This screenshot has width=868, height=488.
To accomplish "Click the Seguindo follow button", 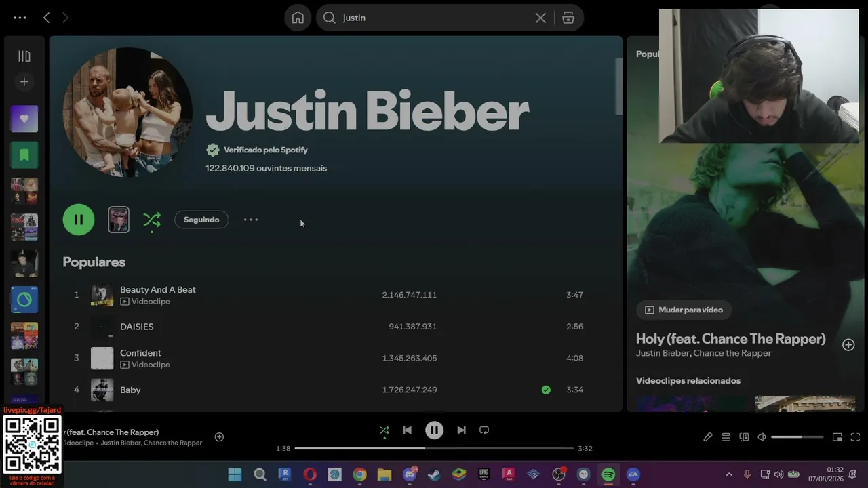I will tap(201, 220).
